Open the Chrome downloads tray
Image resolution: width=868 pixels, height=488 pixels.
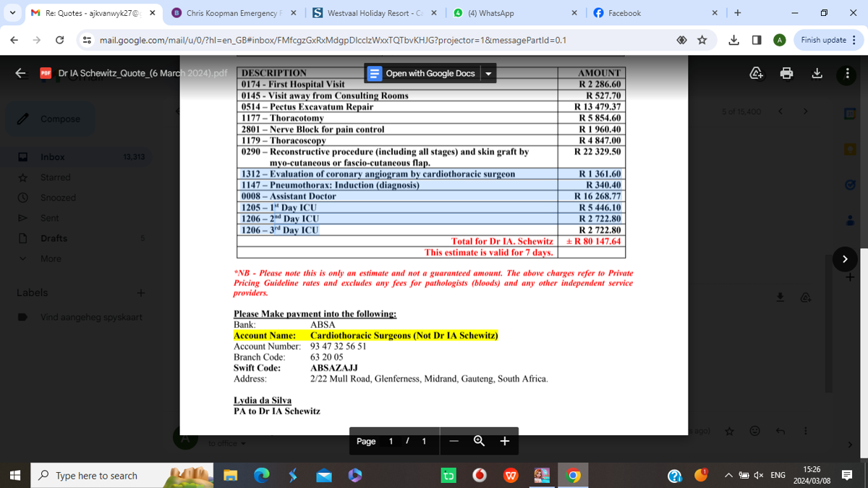pyautogui.click(x=734, y=41)
